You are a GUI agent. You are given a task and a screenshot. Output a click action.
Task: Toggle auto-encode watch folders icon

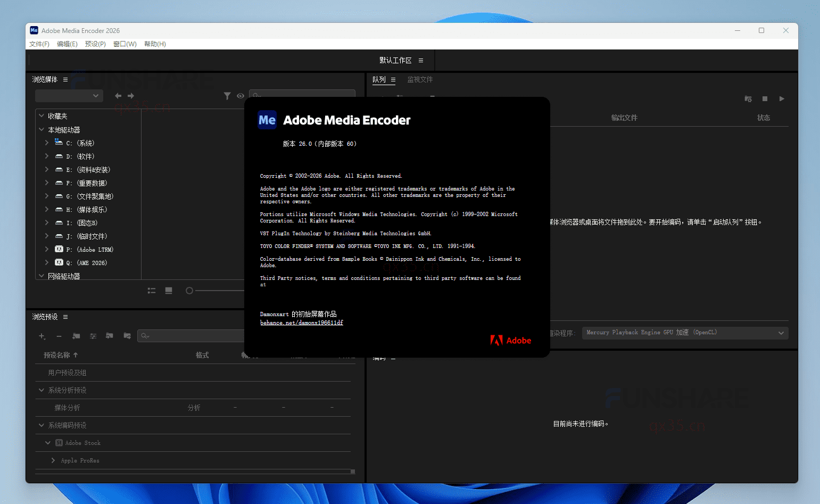(748, 99)
